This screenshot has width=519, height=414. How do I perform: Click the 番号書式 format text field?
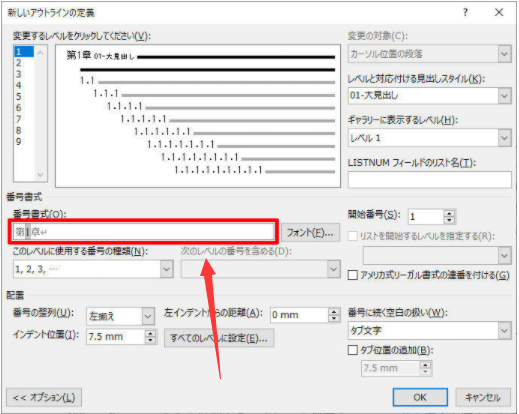[143, 231]
